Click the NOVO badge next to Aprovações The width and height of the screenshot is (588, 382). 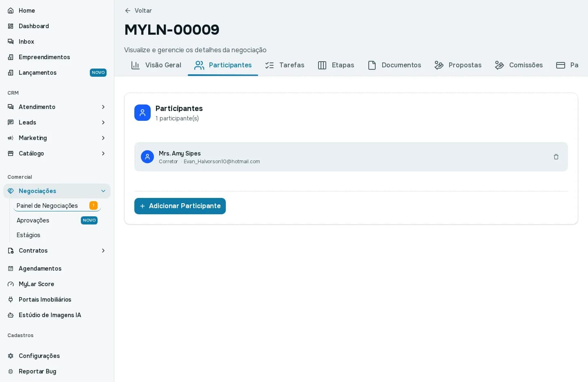(x=89, y=220)
